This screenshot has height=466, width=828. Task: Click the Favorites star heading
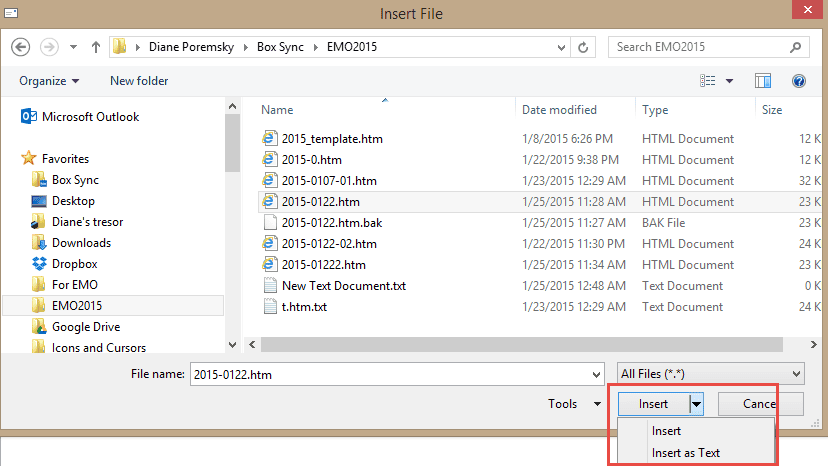point(55,159)
